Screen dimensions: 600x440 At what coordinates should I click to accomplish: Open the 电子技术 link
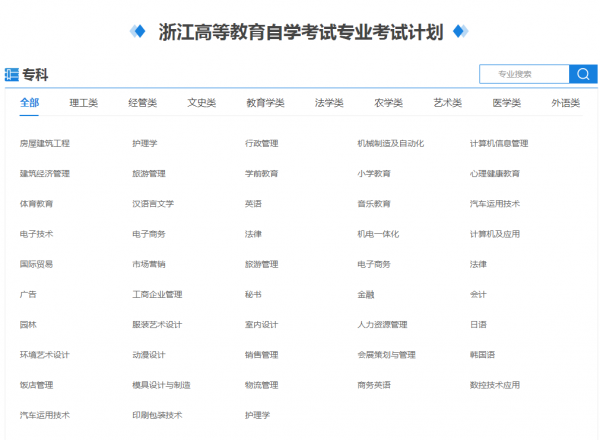coord(36,234)
